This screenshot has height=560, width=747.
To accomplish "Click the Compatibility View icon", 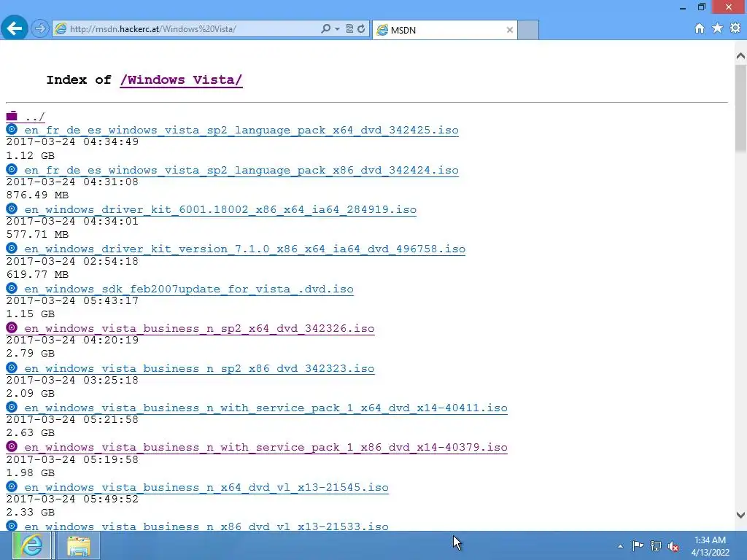I will tap(349, 29).
